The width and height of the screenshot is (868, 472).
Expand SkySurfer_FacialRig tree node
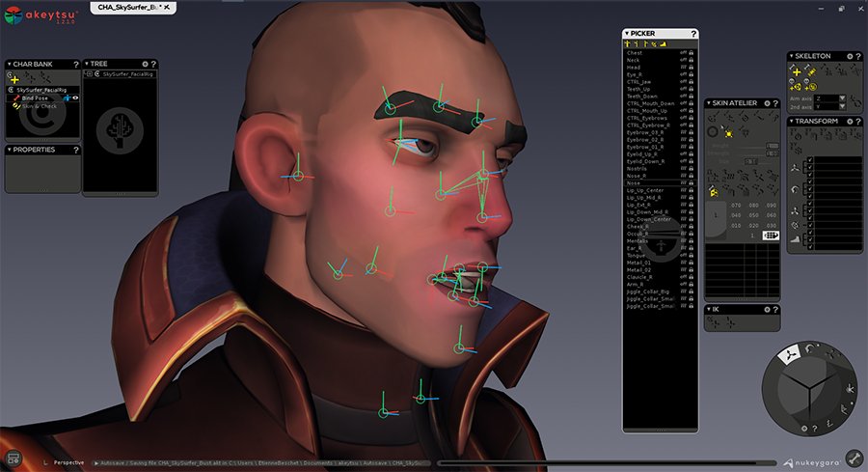pyautogui.click(x=89, y=74)
